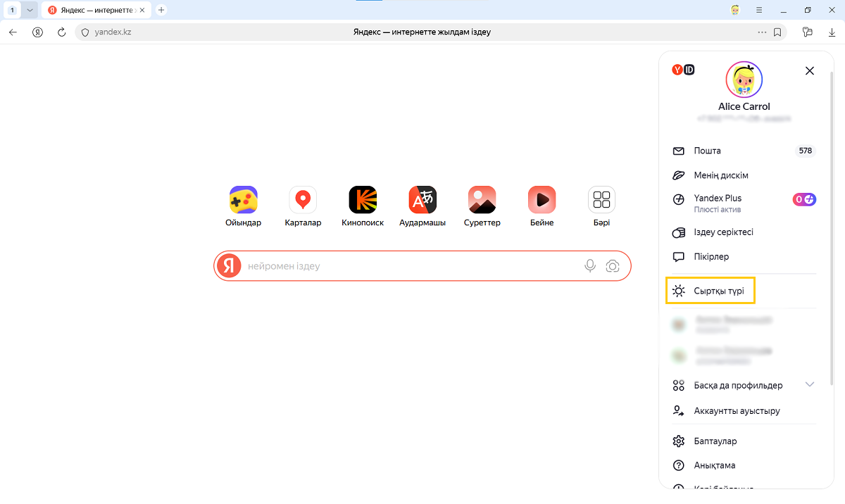Open the browser profile avatar in title bar
This screenshot has height=504, width=845.
pos(736,10)
